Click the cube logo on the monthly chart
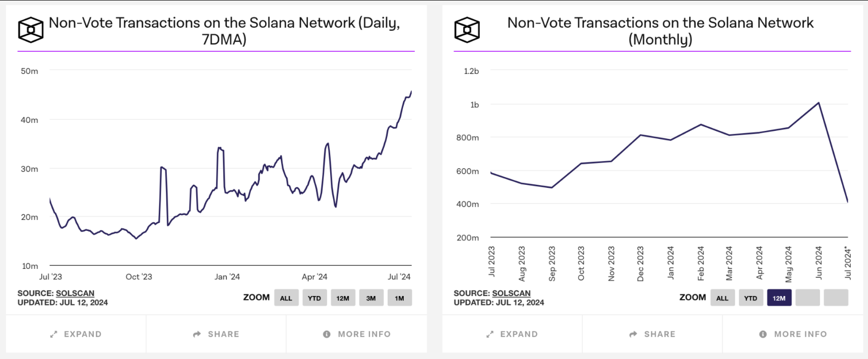The image size is (868, 359). (x=467, y=30)
